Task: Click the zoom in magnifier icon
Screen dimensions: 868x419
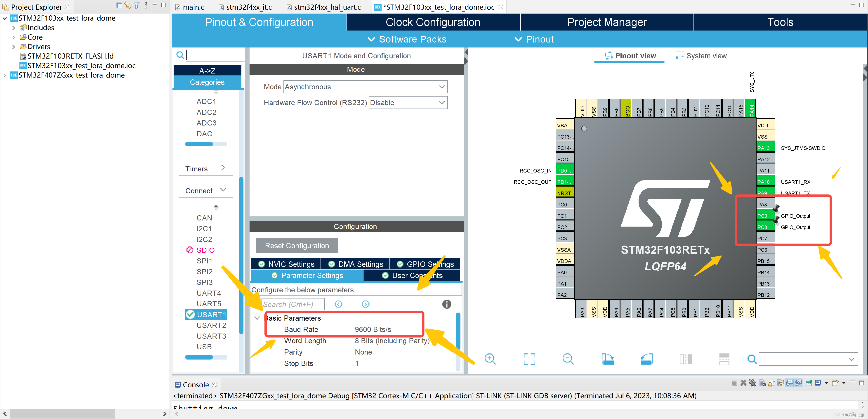Action: pyautogui.click(x=490, y=359)
